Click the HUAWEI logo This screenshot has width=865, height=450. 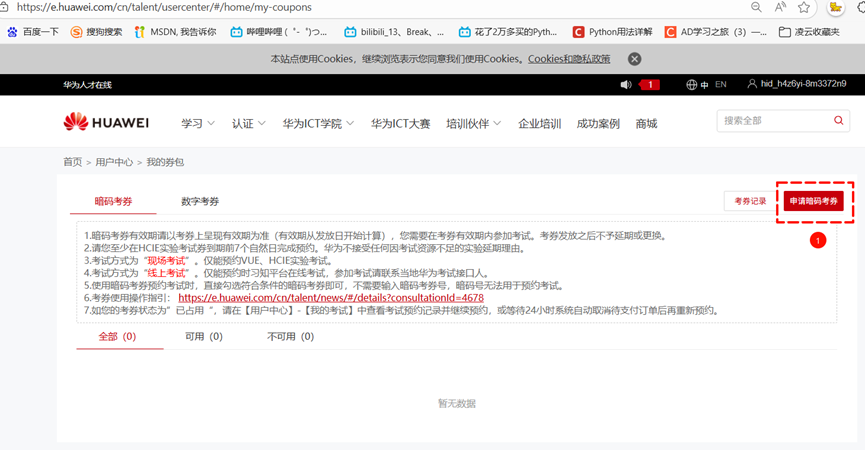106,122
